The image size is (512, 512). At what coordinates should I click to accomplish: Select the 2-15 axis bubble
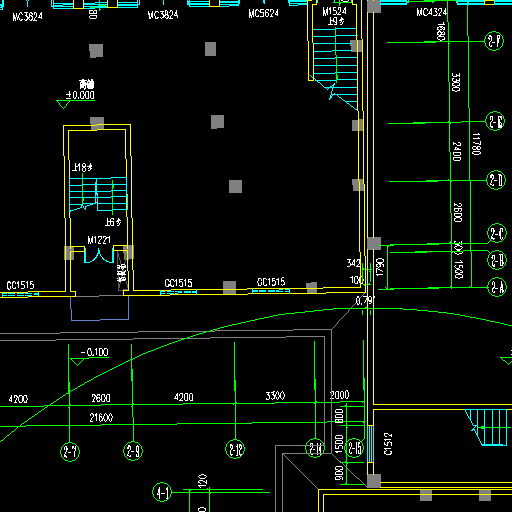click(x=354, y=448)
